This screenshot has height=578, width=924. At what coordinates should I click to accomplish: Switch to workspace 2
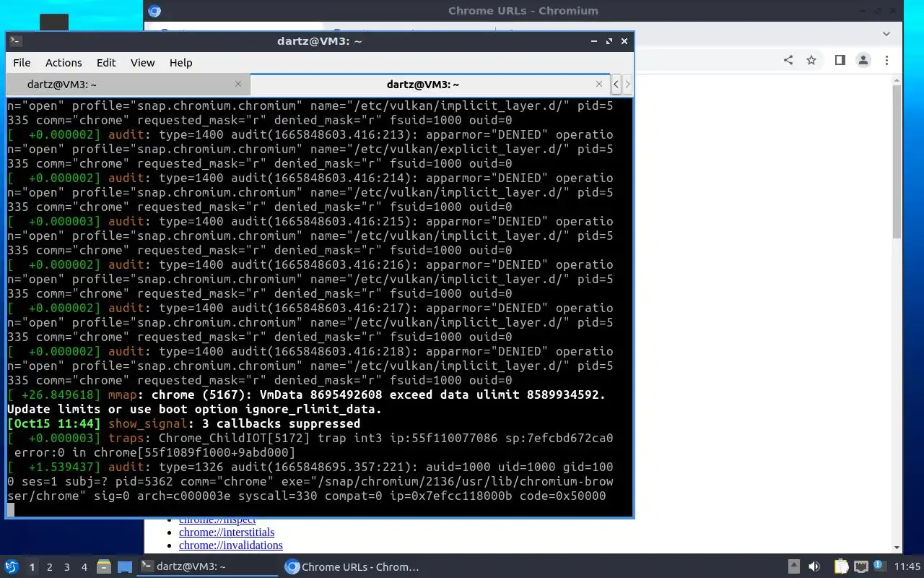click(49, 567)
